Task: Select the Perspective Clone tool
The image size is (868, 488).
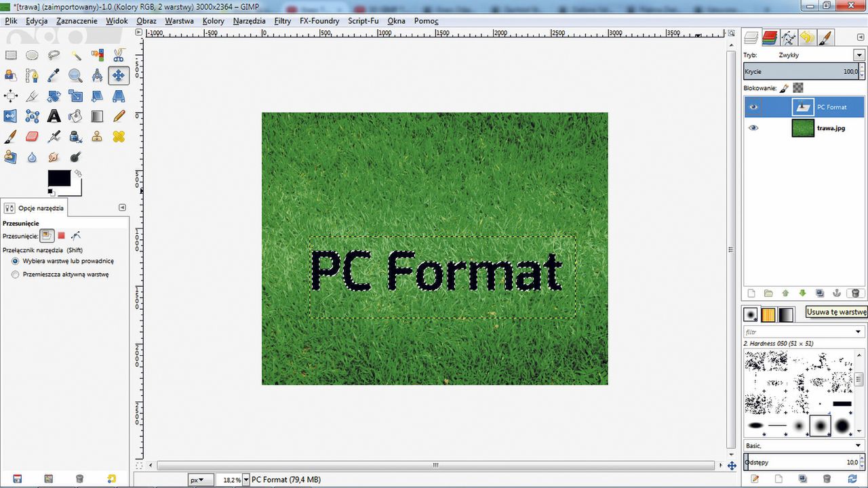Action: pos(11,157)
